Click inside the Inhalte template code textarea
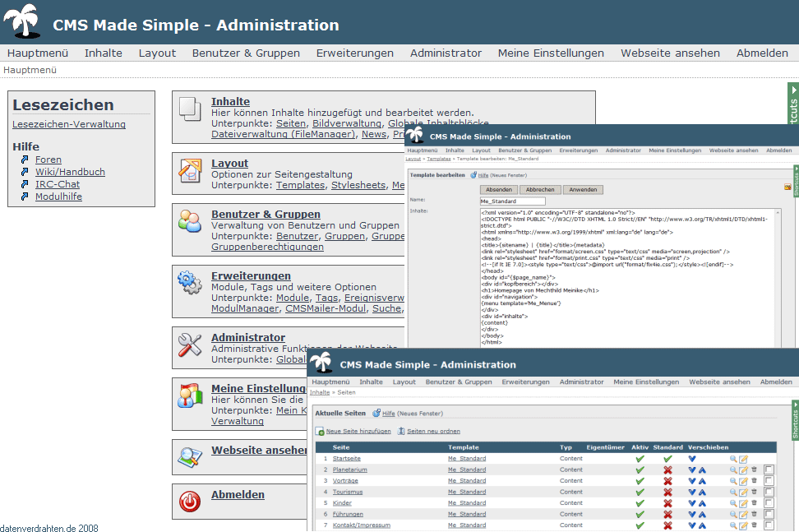This screenshot has width=799, height=532. tap(630, 278)
